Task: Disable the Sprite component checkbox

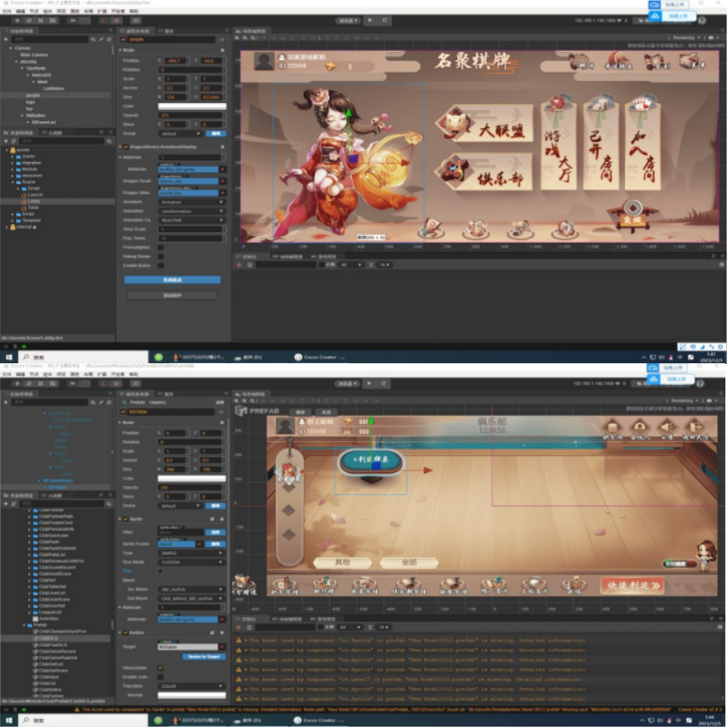Action: pos(126,519)
